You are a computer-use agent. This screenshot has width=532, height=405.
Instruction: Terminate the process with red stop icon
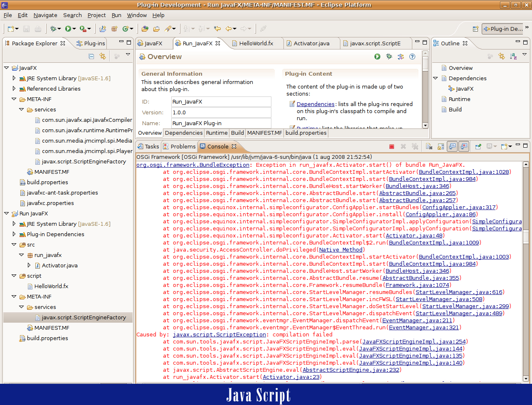[x=392, y=146]
